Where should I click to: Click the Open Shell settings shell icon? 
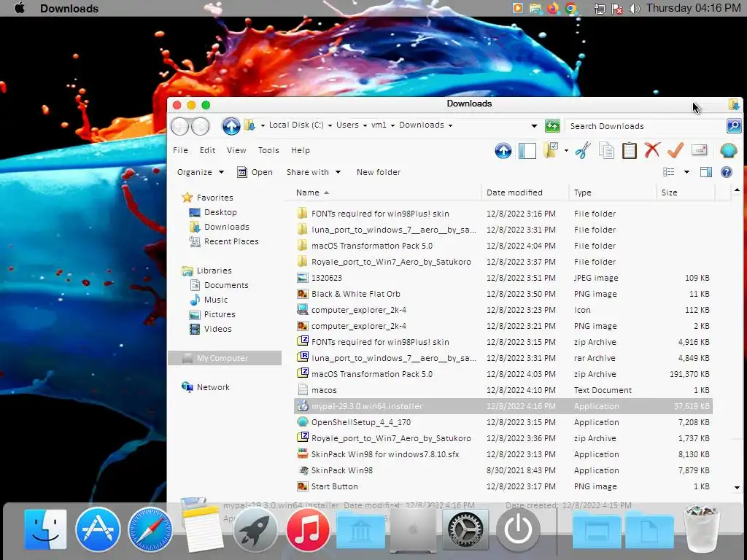(x=729, y=151)
